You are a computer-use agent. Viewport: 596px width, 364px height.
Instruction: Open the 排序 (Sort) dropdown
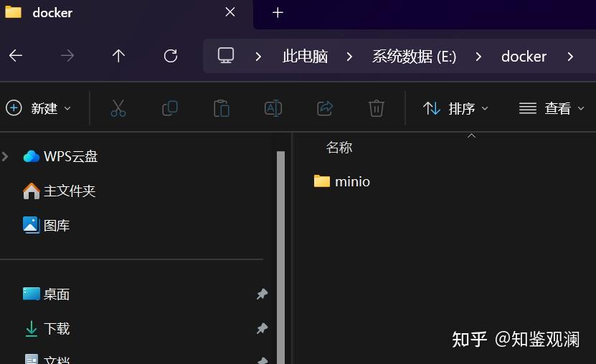pos(455,108)
